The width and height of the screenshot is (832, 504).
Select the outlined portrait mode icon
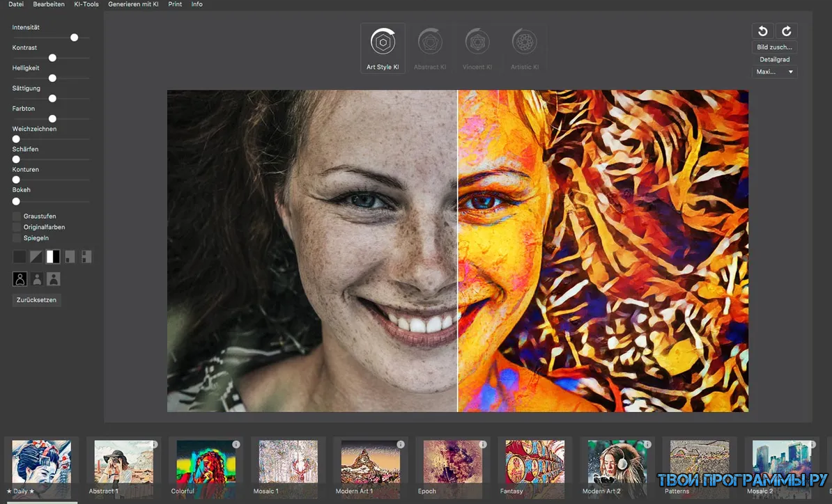tap(20, 278)
